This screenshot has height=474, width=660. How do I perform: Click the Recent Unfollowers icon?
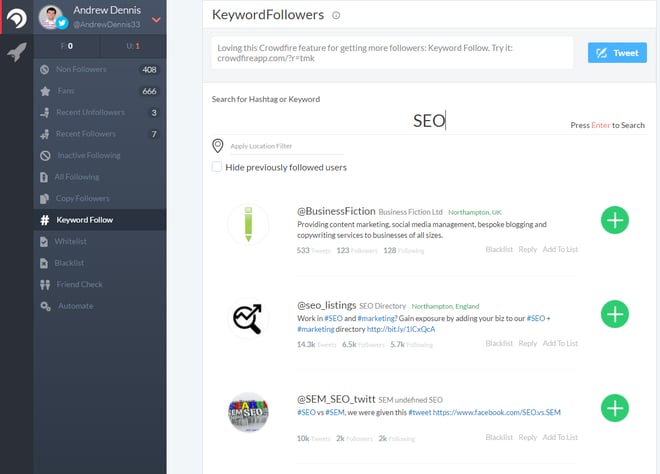pos(45,112)
